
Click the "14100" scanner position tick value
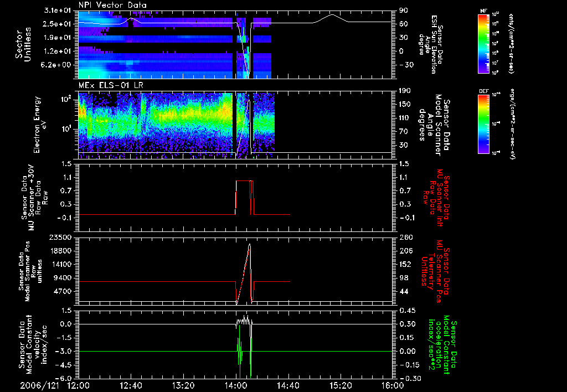point(60,264)
